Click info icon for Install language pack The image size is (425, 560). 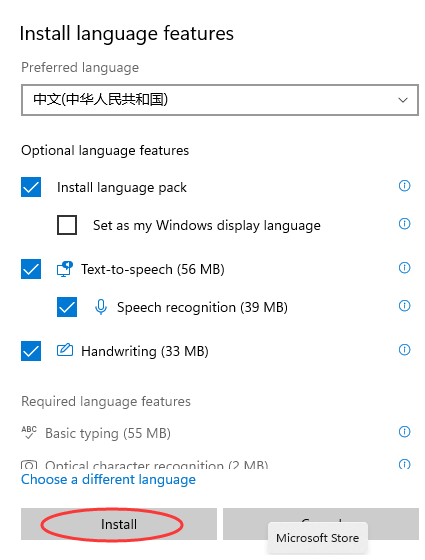coord(404,186)
